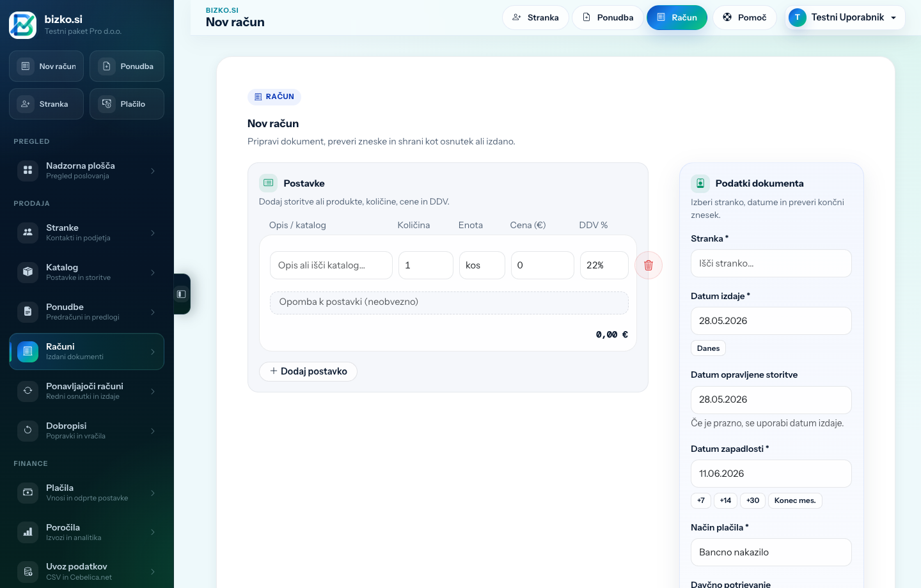Click the Uvoz podatkov database icon
Image resolution: width=921 pixels, height=588 pixels.
point(28,571)
